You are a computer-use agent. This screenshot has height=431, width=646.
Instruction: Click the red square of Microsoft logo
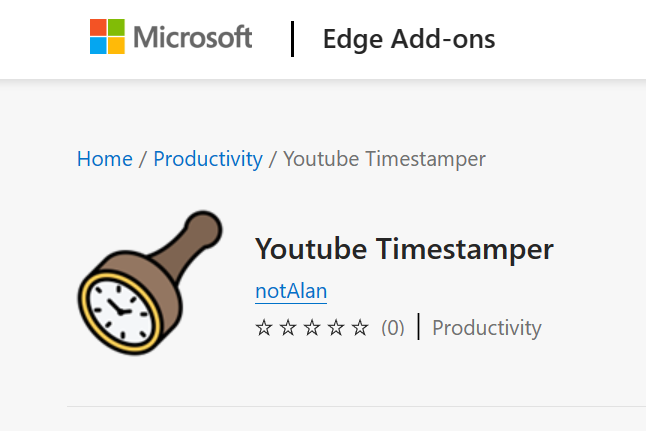[99, 27]
